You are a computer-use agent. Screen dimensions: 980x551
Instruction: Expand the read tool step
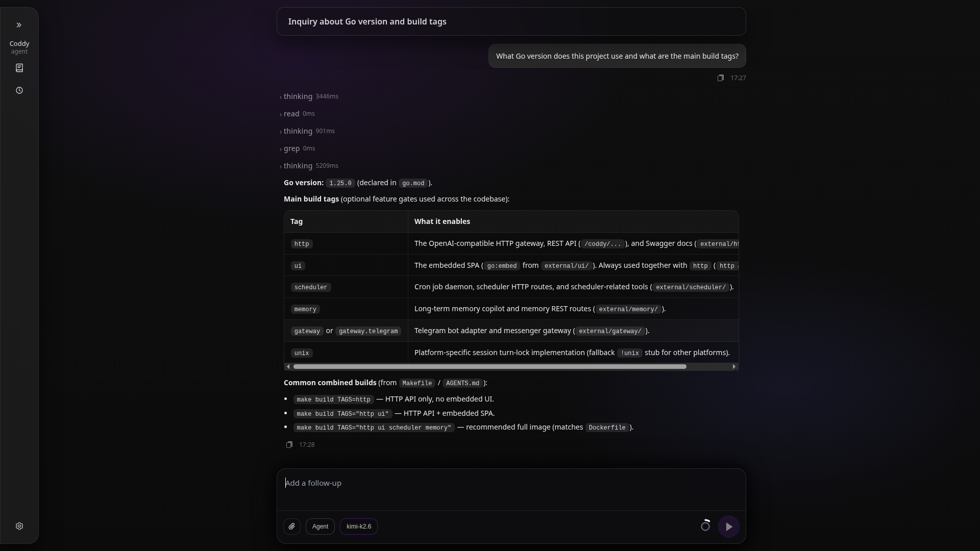[x=297, y=114]
